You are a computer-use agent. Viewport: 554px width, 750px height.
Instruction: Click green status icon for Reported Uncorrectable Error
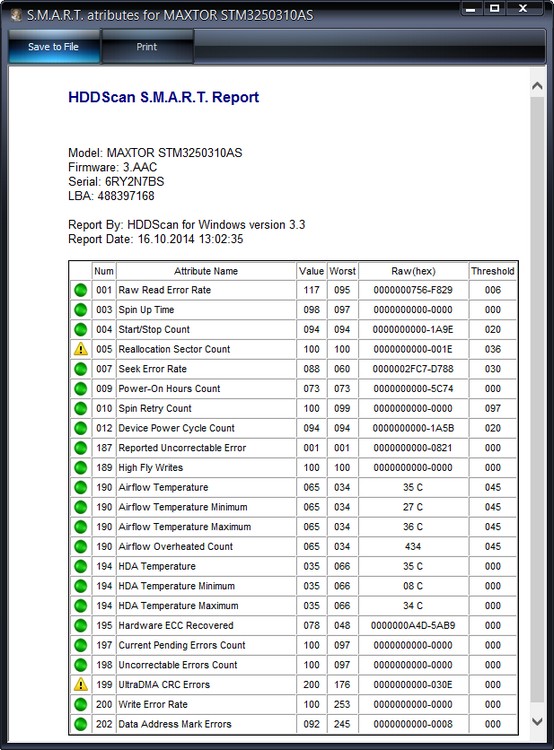[80, 448]
